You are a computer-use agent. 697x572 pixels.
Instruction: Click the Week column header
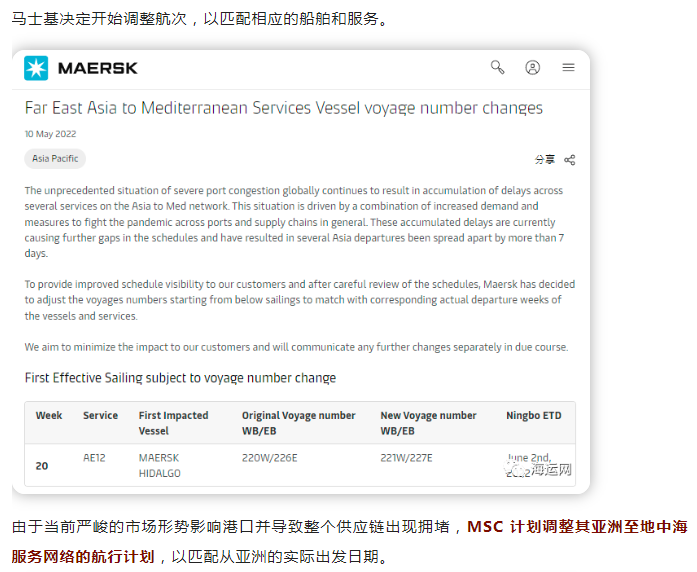[49, 416]
